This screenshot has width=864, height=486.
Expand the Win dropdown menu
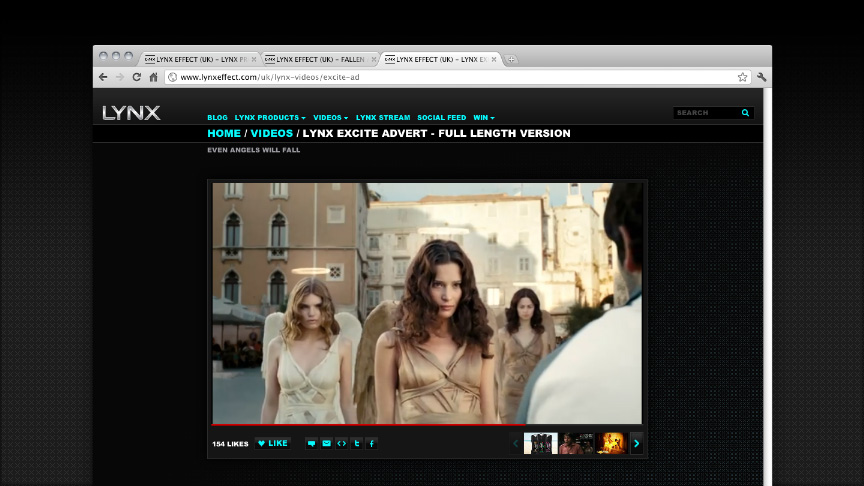[484, 118]
